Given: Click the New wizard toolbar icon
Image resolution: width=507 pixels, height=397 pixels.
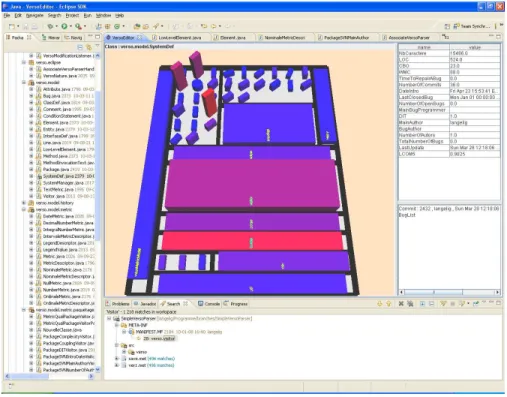Looking at the screenshot, I should tap(12, 26).
